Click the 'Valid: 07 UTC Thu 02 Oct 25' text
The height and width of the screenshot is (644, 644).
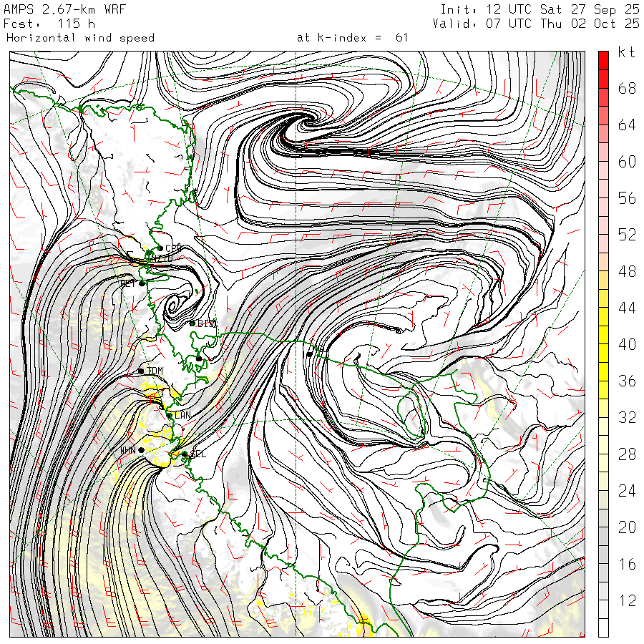(536, 24)
